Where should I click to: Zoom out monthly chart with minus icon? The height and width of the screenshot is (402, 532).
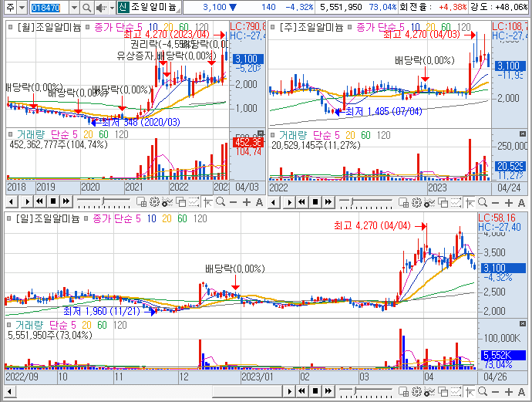coord(233,203)
